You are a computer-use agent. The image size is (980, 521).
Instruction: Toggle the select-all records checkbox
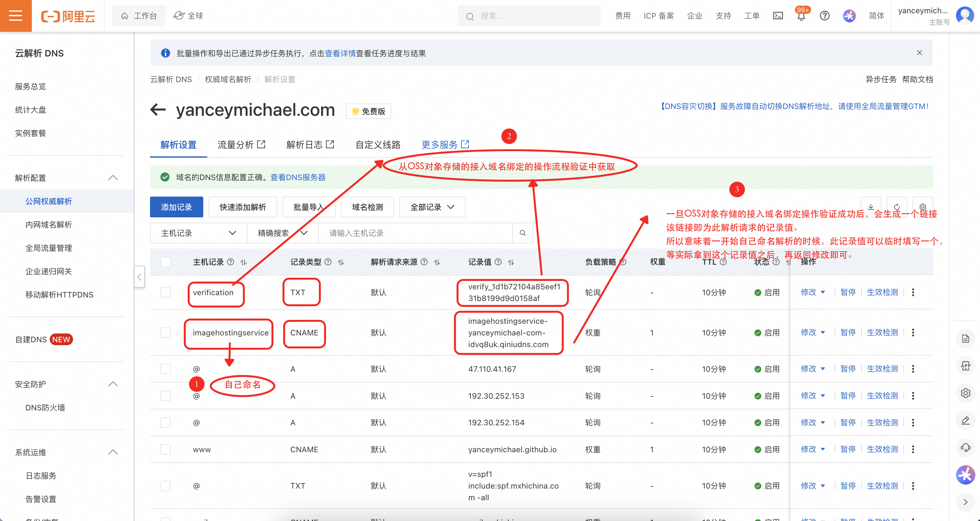(x=166, y=262)
